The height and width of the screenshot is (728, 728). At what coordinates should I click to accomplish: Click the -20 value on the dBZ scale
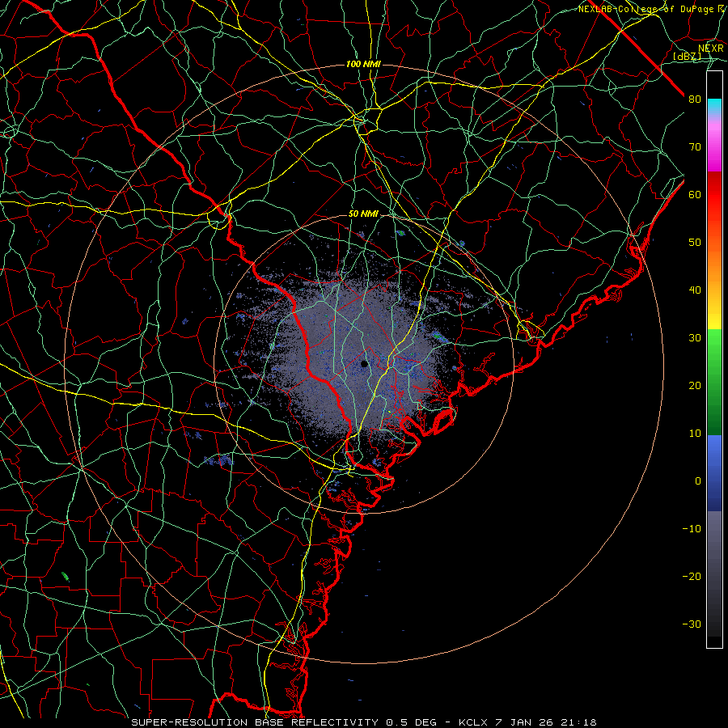point(692,577)
